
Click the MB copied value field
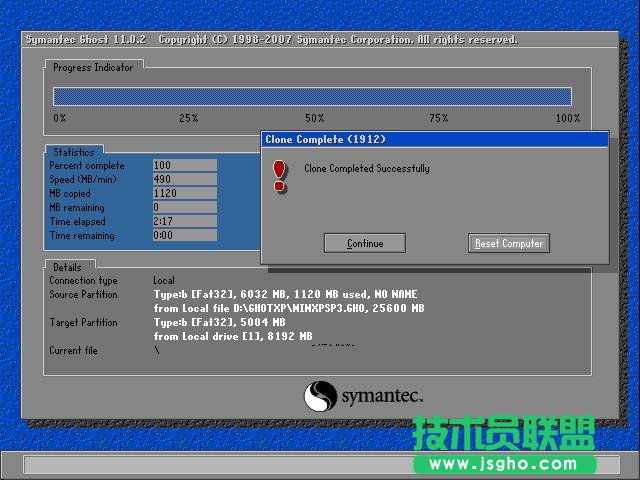click(184, 193)
